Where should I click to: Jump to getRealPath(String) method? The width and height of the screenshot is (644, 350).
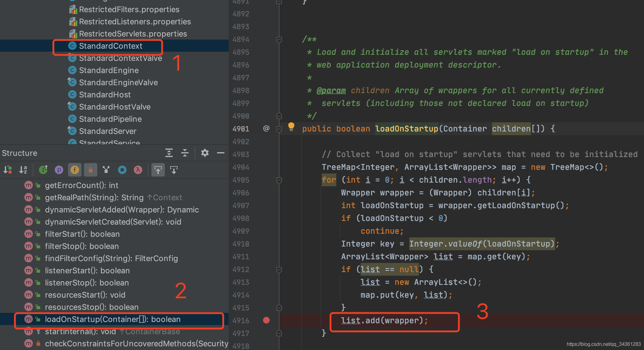(113, 198)
